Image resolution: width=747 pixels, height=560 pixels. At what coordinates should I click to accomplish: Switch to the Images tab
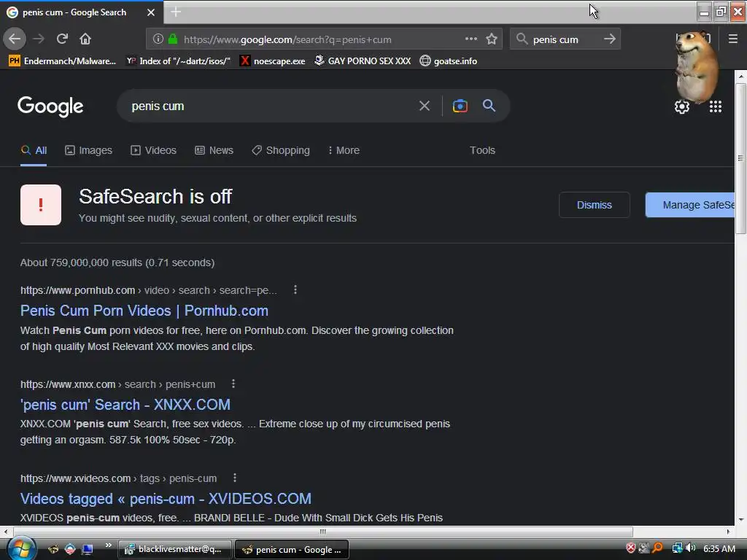(88, 150)
